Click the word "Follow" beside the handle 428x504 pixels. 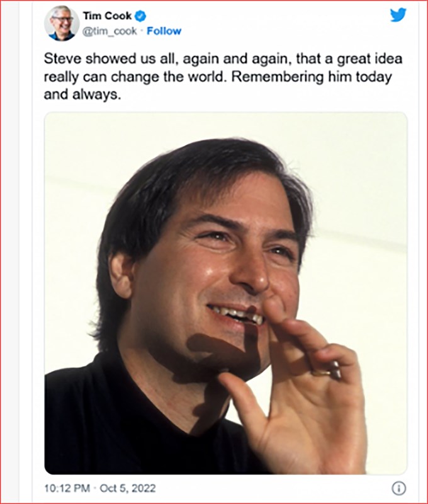164,31
